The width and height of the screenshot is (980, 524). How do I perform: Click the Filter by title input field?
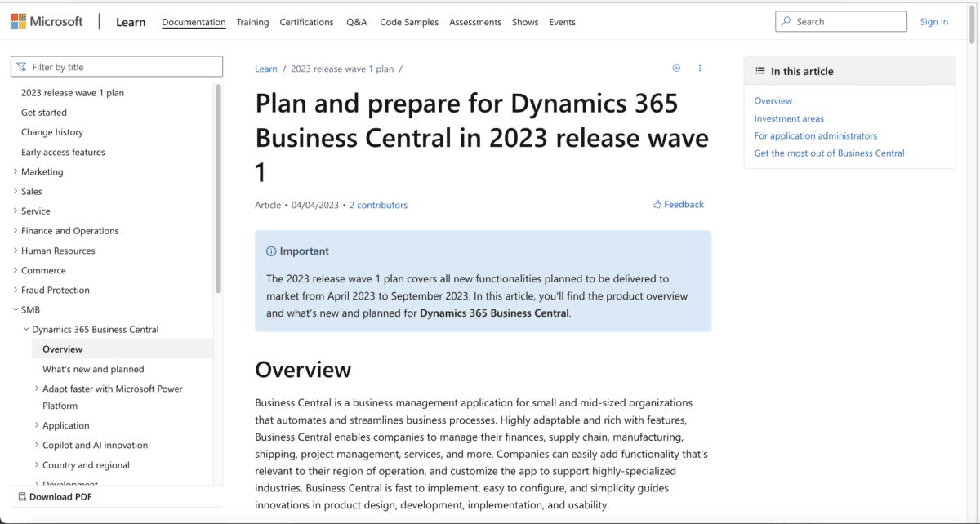click(122, 67)
